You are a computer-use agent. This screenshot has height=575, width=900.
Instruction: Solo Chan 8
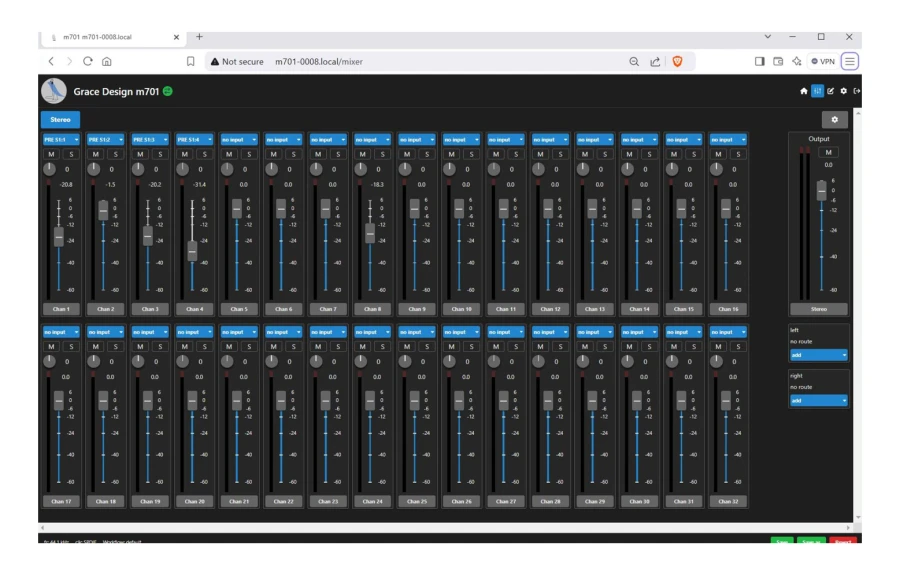pos(383,154)
